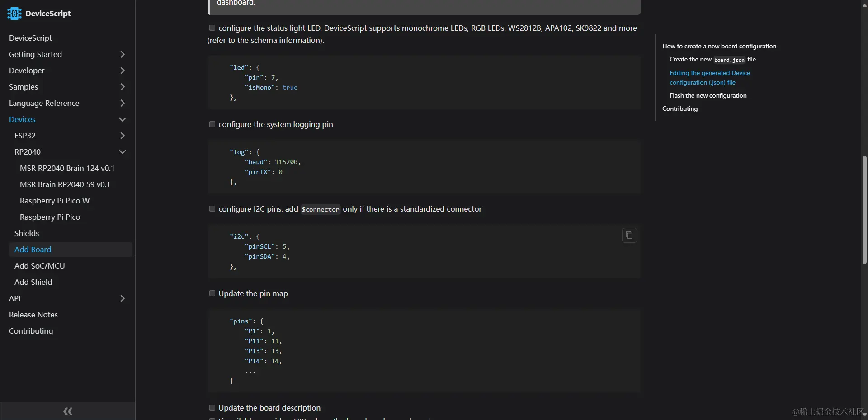This screenshot has width=868, height=420.
Task: Click the "pinSCL": 5 code line
Action: (267, 246)
